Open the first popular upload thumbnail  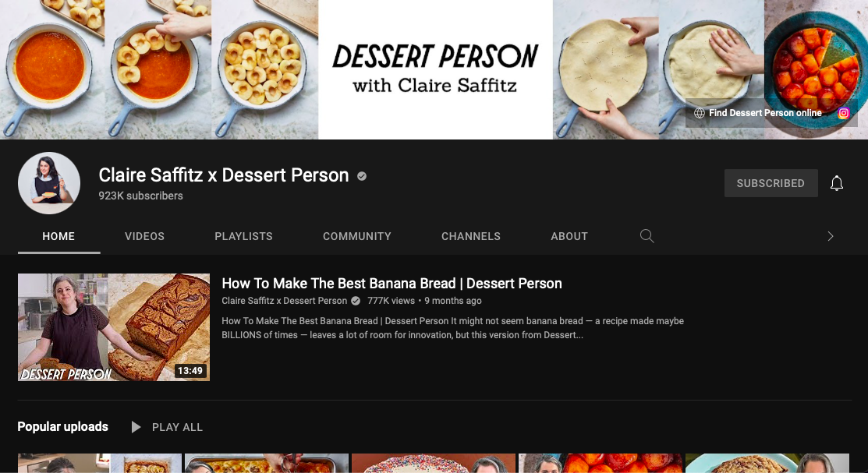[x=100, y=463]
